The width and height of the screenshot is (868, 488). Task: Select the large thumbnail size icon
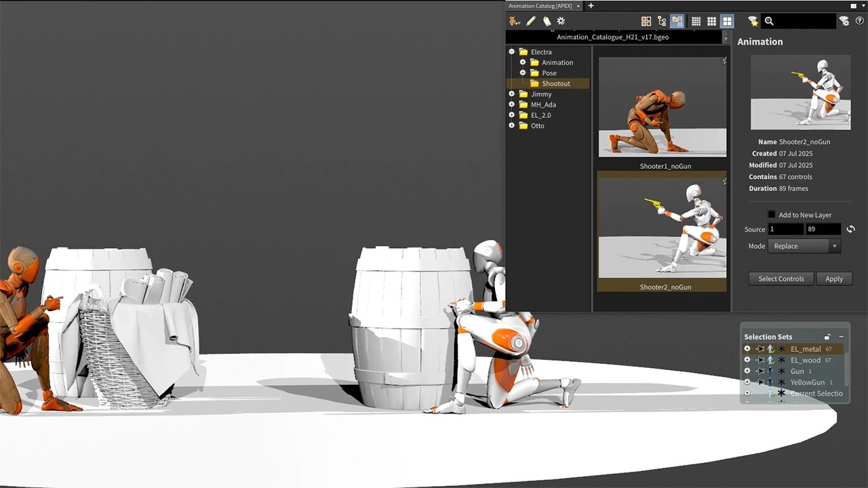pyautogui.click(x=727, y=21)
